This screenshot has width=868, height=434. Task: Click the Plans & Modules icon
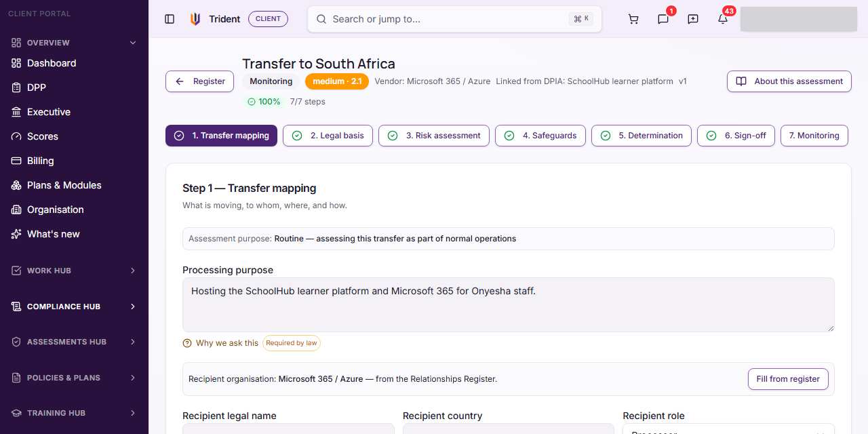pyautogui.click(x=16, y=185)
